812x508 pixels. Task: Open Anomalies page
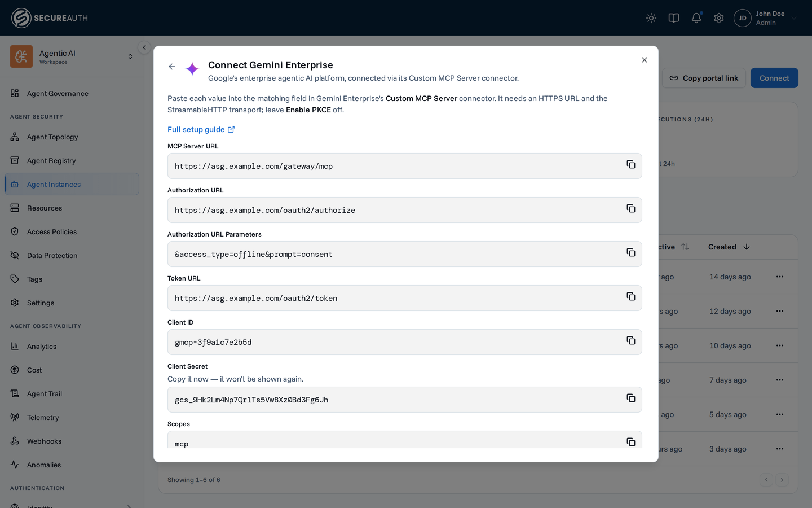click(72, 465)
